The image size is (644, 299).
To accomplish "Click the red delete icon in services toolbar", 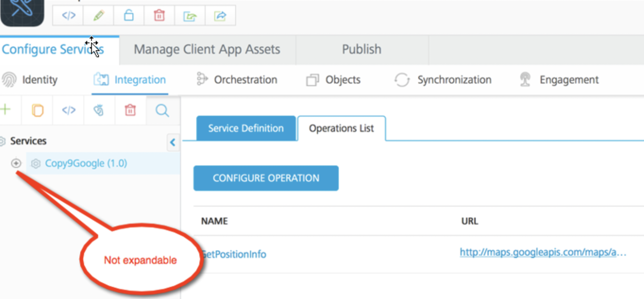I will click(x=130, y=111).
